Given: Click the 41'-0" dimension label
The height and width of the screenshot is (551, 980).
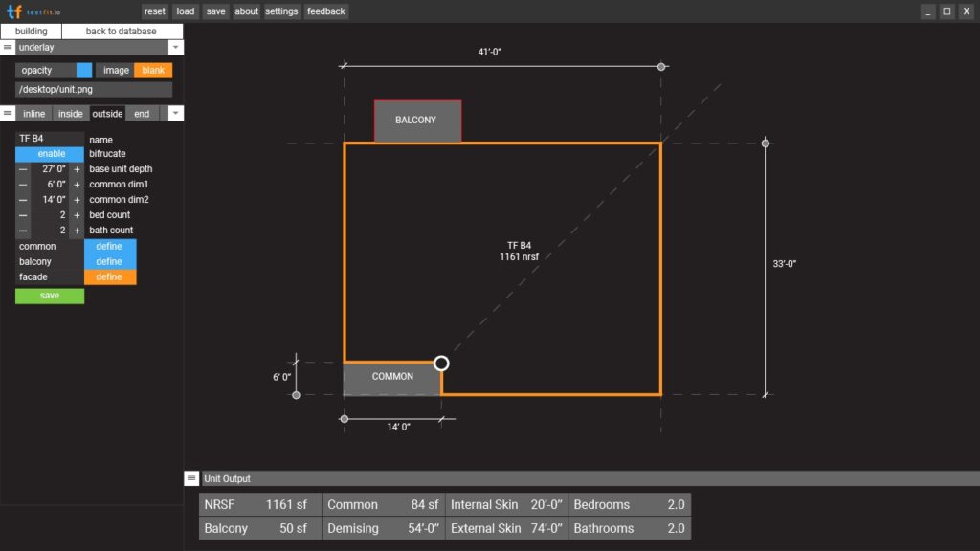Looking at the screenshot, I should click(489, 52).
